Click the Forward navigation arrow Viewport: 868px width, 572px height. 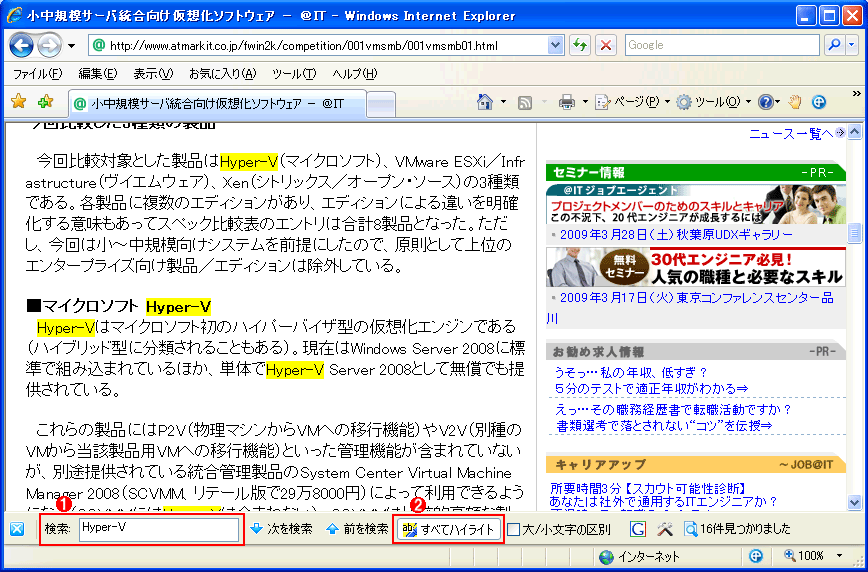coord(50,45)
